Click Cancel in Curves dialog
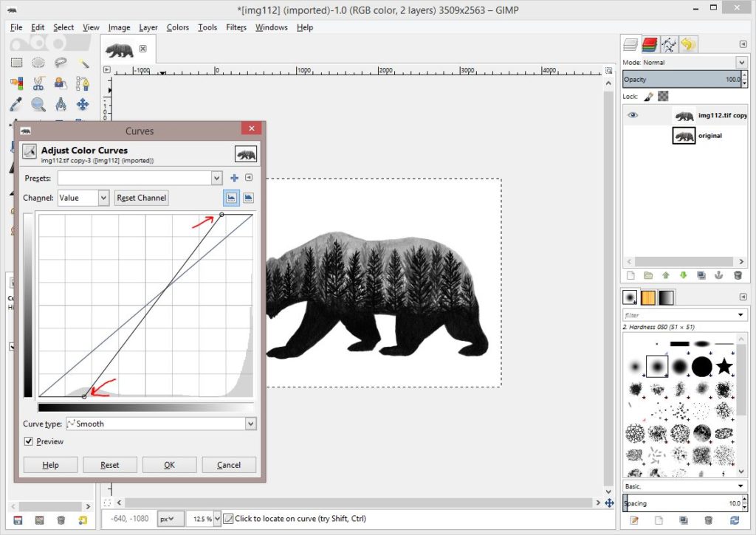Screen dimensions: 756x535 tap(229, 465)
